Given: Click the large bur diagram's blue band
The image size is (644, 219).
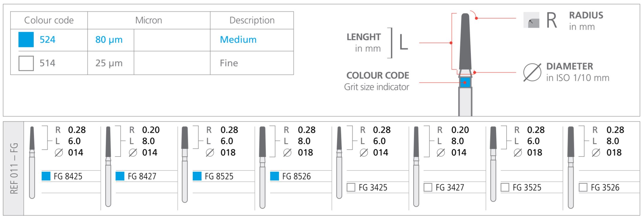Looking at the screenshot, I should point(465,83).
